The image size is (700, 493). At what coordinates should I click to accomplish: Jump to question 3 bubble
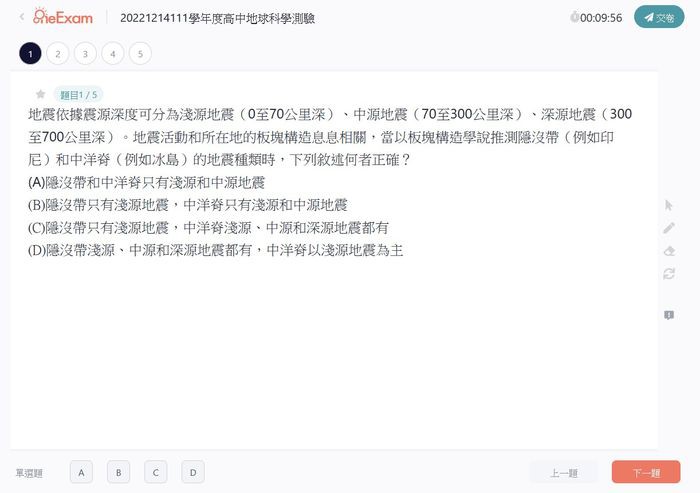tap(85, 54)
